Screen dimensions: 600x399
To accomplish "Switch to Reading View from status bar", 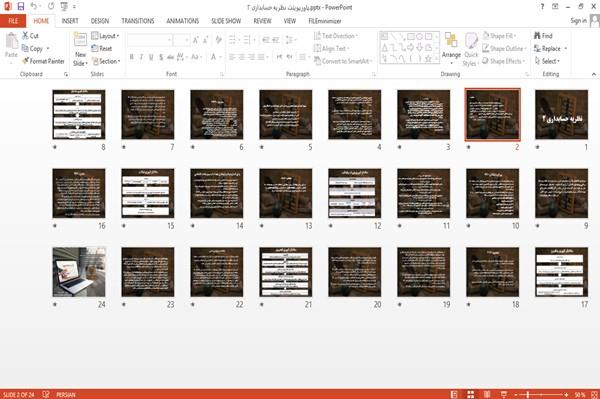I will (487, 394).
